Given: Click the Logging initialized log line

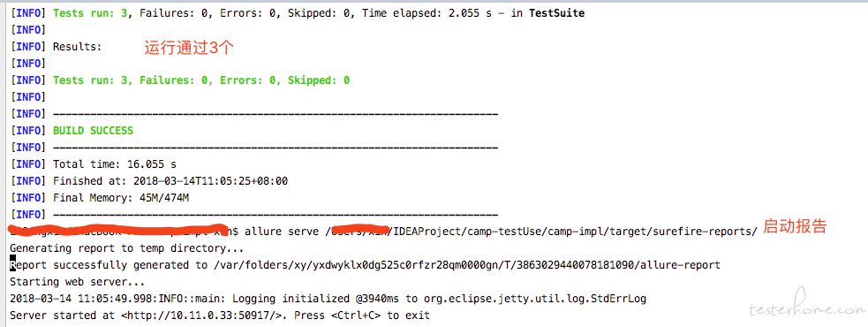Looking at the screenshot, I should 328,299.
